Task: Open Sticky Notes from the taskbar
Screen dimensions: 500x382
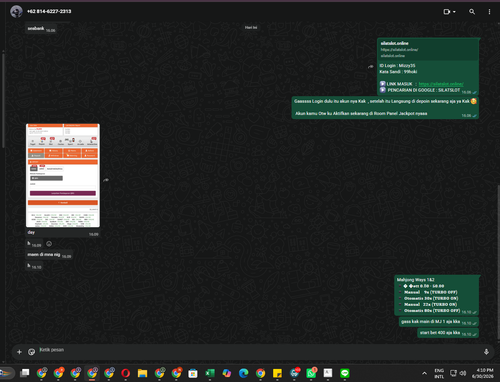Action: point(277,373)
